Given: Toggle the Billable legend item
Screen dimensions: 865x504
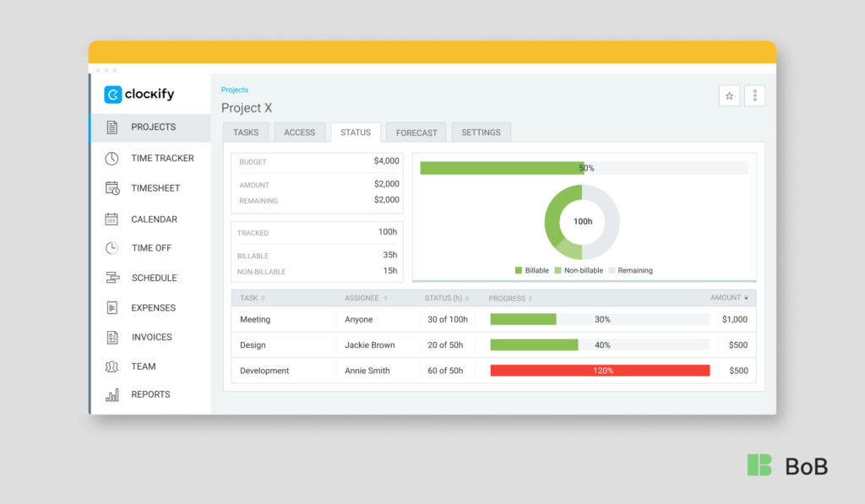Looking at the screenshot, I should click(530, 270).
